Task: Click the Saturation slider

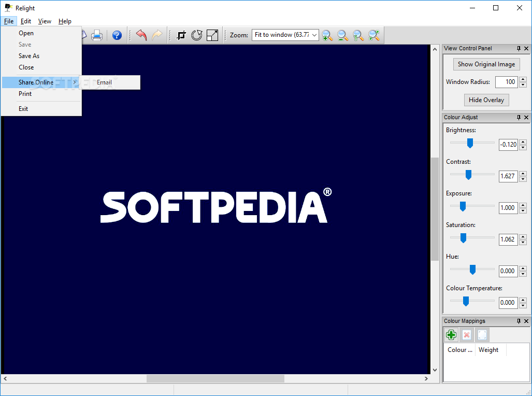Action: [x=472, y=238]
